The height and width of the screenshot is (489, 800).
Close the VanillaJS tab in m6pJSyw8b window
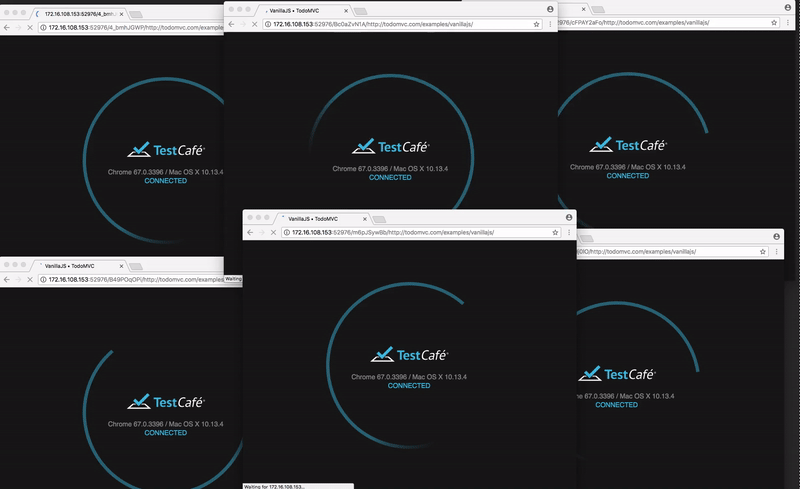365,218
